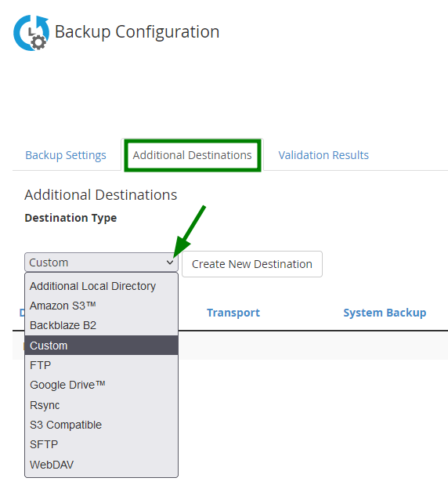448x496 pixels.
Task: Sort table by System Backup column
Action: [385, 313]
